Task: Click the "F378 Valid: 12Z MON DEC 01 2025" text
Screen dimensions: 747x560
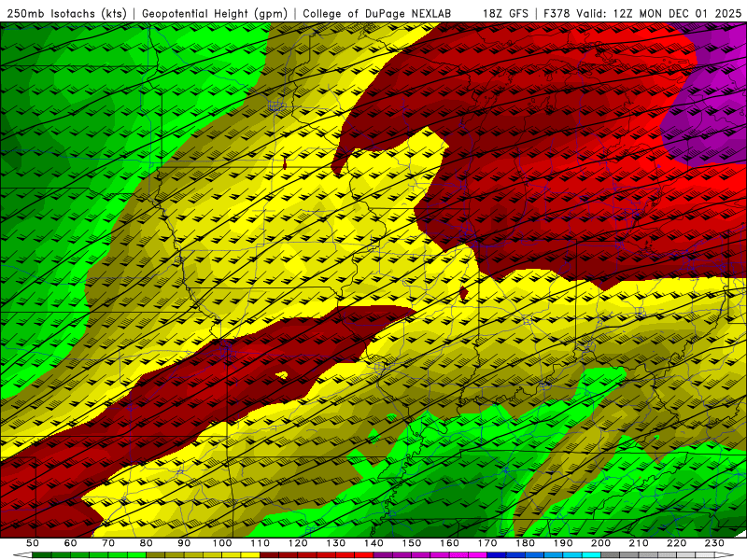Action: 642,13
